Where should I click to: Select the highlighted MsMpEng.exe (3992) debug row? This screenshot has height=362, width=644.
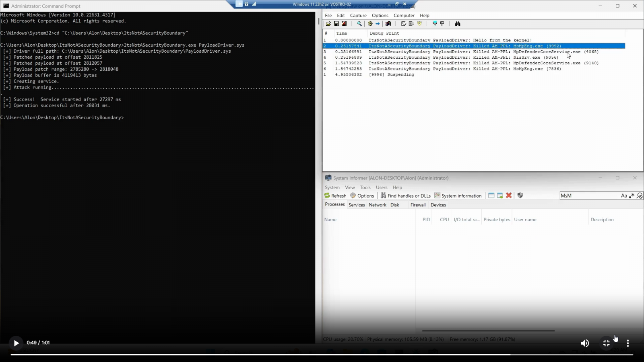pyautogui.click(x=474, y=46)
